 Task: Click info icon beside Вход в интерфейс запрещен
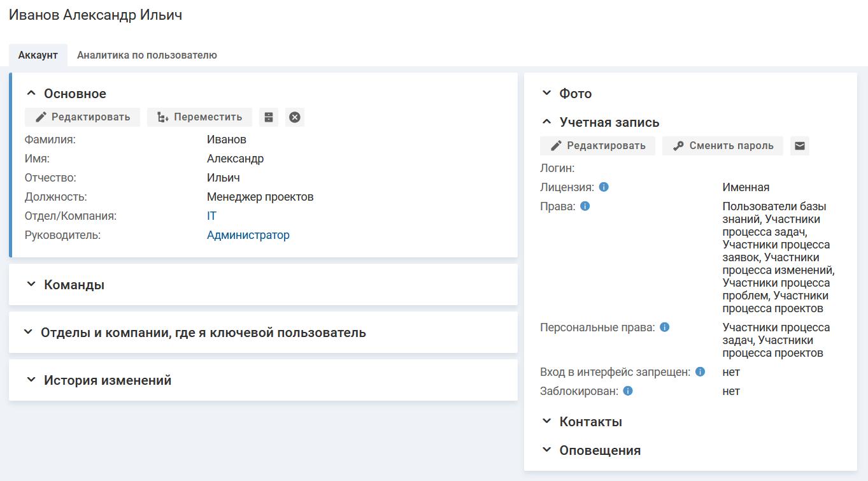click(x=700, y=372)
